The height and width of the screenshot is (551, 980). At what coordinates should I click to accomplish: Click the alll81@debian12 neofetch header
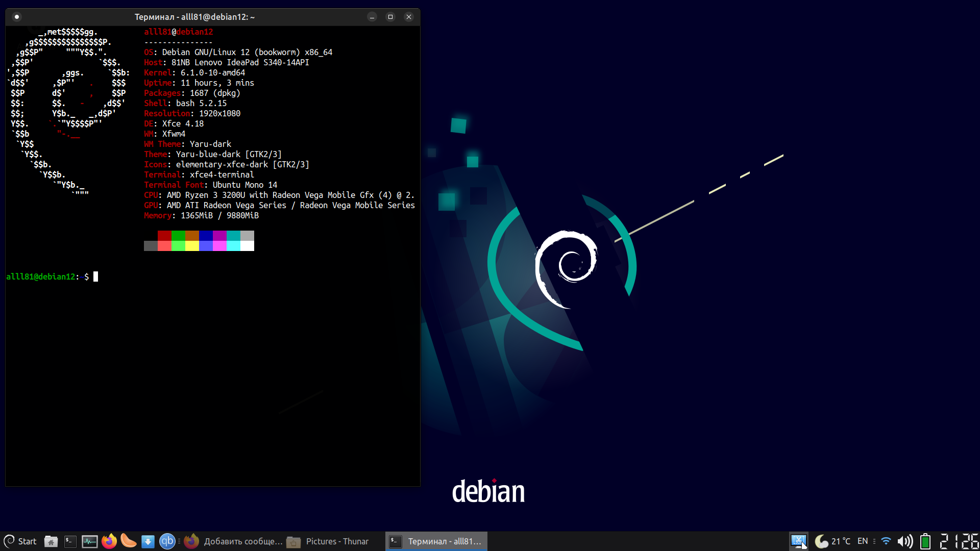(179, 32)
